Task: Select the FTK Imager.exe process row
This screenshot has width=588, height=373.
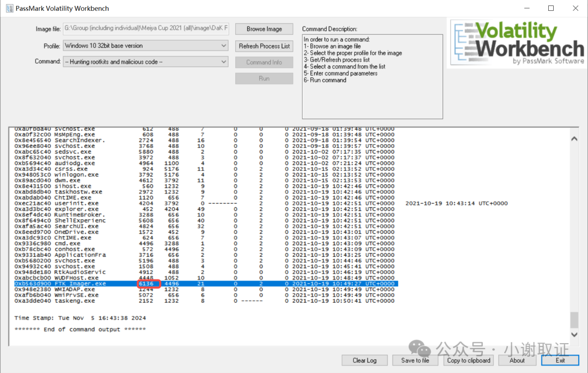Action: (206, 283)
